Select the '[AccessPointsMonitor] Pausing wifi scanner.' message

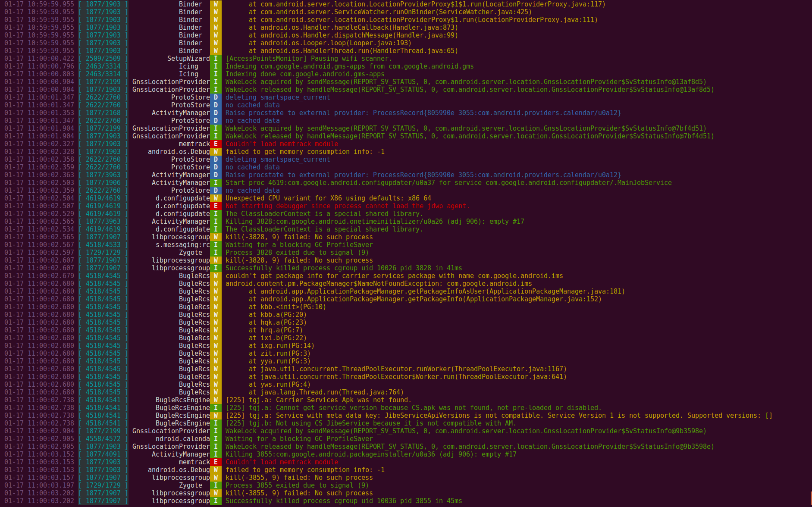309,59
